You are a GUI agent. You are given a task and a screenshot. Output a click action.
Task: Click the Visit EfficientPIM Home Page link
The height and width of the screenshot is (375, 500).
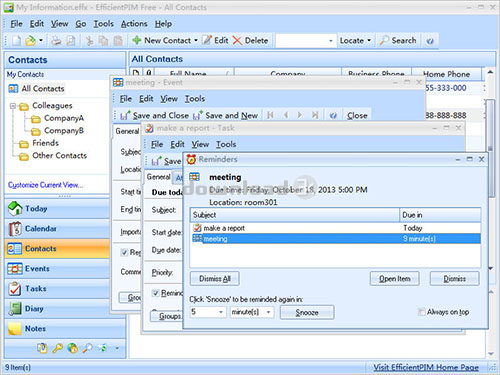click(426, 367)
